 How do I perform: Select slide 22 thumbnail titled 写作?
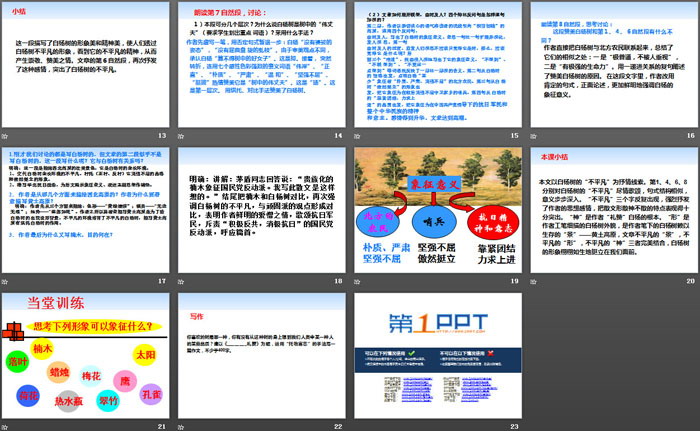coord(262,356)
